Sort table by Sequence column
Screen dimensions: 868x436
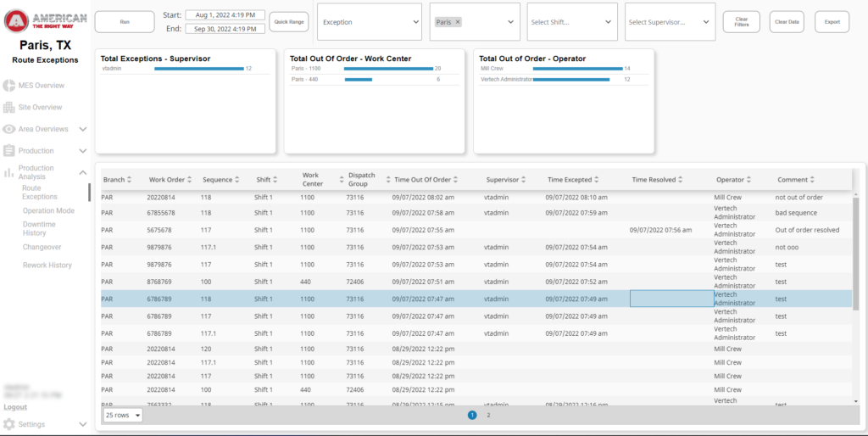[237, 180]
